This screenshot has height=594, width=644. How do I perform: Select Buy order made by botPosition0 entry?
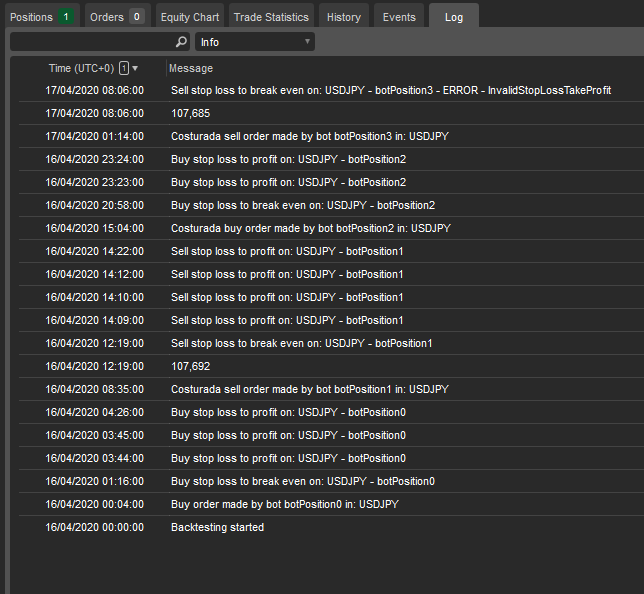click(331, 504)
